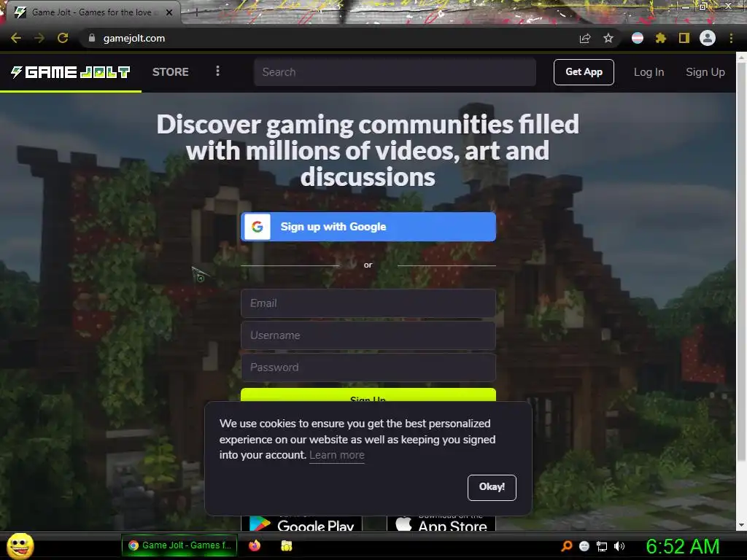Open the cookie Learn more link
The width and height of the screenshot is (747, 560).
point(337,455)
